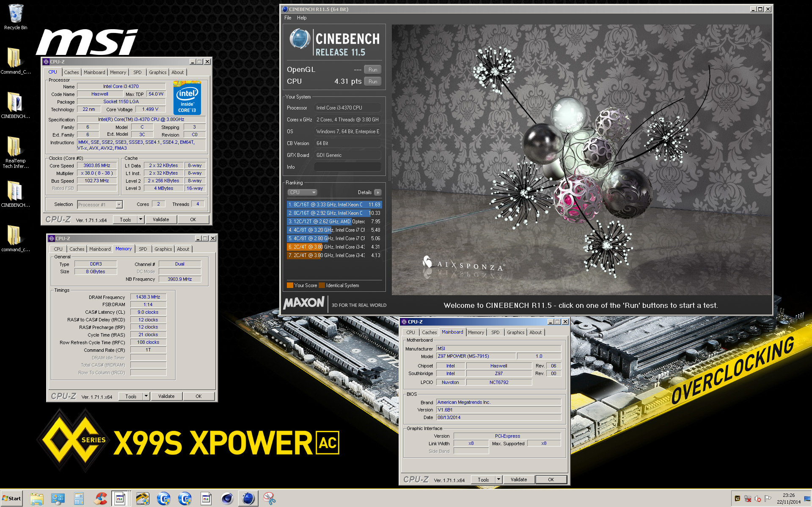The image size is (812, 507).
Task: Open the Snipping Tool taskbar icon
Action: [x=269, y=499]
